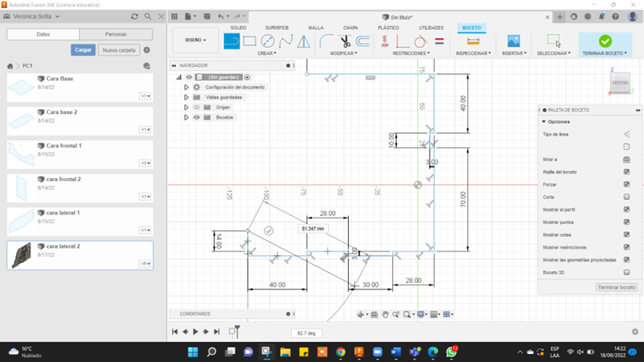Select the Circle sketch tool
This screenshot has width=644, height=362.
[x=267, y=41]
